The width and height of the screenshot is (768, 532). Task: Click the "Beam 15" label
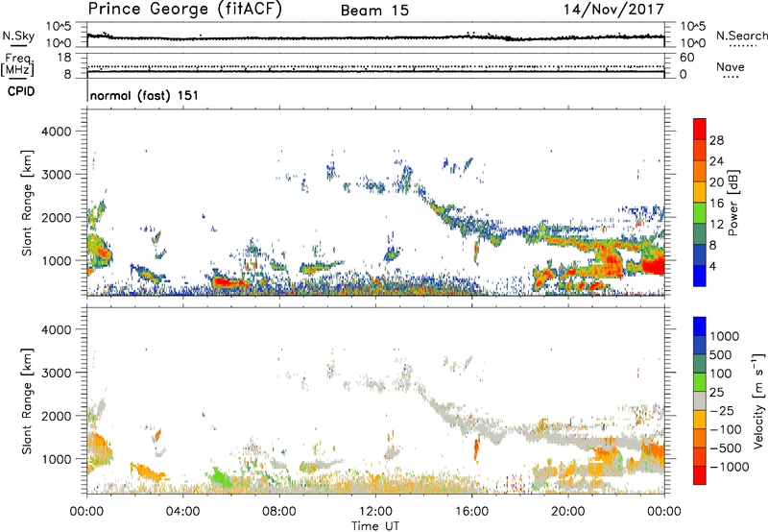(x=374, y=11)
